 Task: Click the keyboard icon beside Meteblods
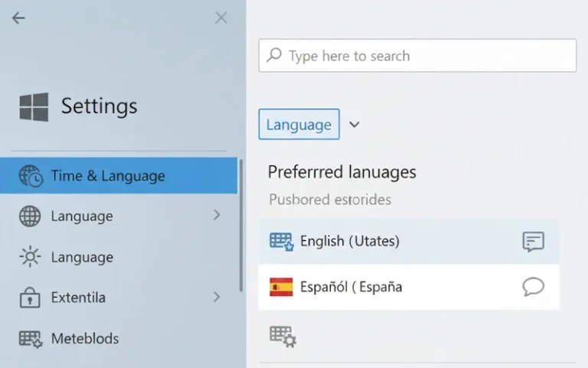click(30, 338)
